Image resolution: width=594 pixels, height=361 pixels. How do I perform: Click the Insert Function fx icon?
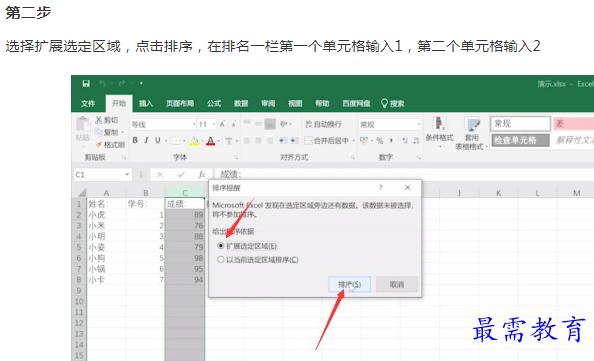point(202,175)
